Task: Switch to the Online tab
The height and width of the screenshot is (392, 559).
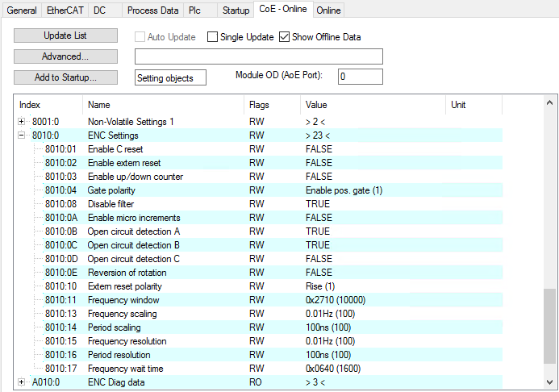Action: click(328, 10)
